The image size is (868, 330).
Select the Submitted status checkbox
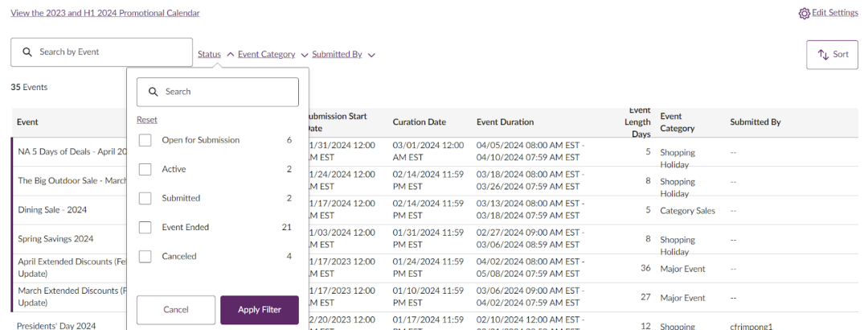pyautogui.click(x=145, y=198)
